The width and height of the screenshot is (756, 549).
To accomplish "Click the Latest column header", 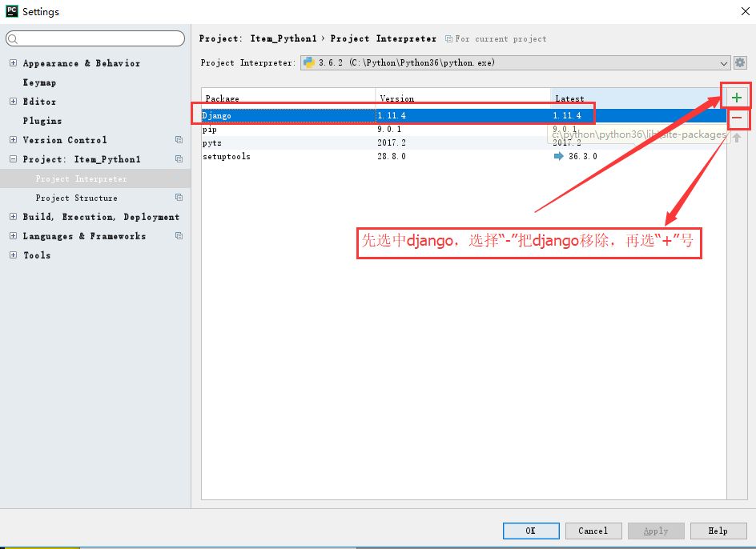I will (637, 98).
